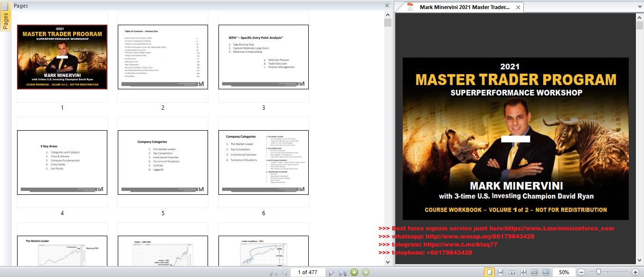The height and width of the screenshot is (277, 644).
Task: Click the zoom slider handle
Action: 598,272
